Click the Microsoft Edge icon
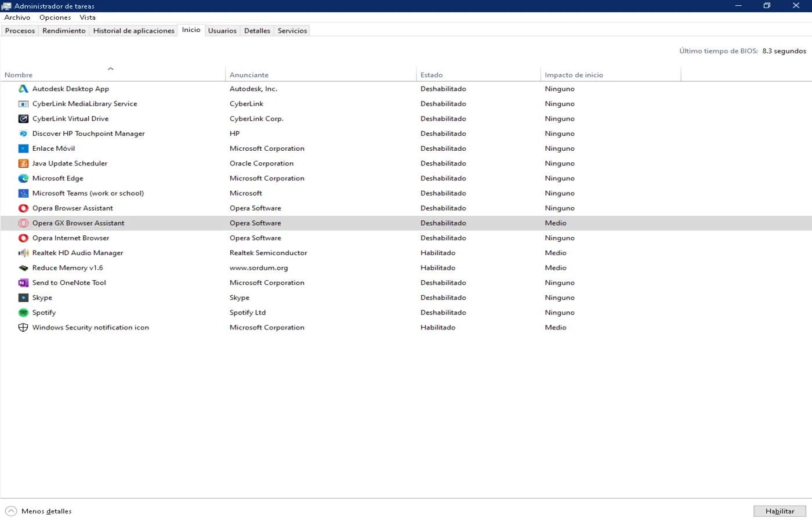This screenshot has height=522, width=812. pos(23,179)
